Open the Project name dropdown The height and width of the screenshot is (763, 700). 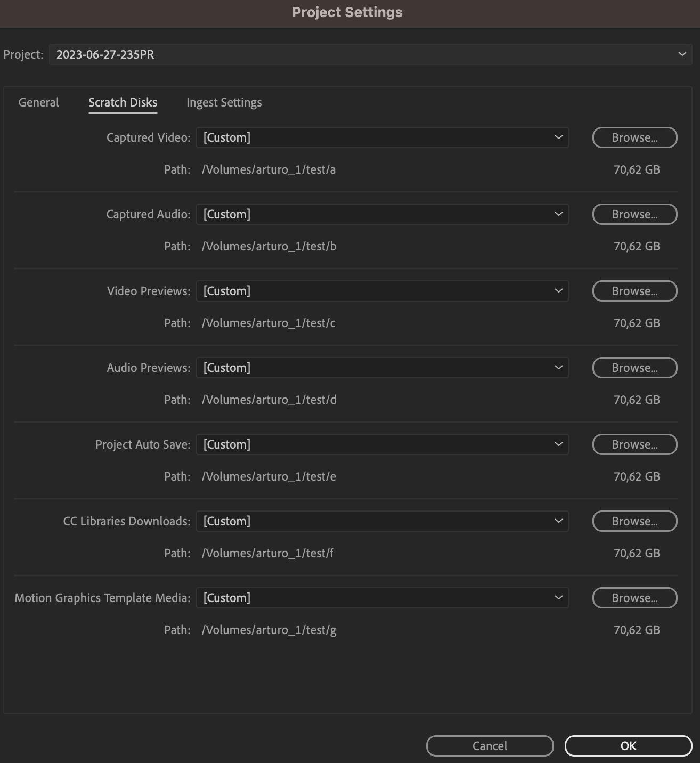pos(370,54)
